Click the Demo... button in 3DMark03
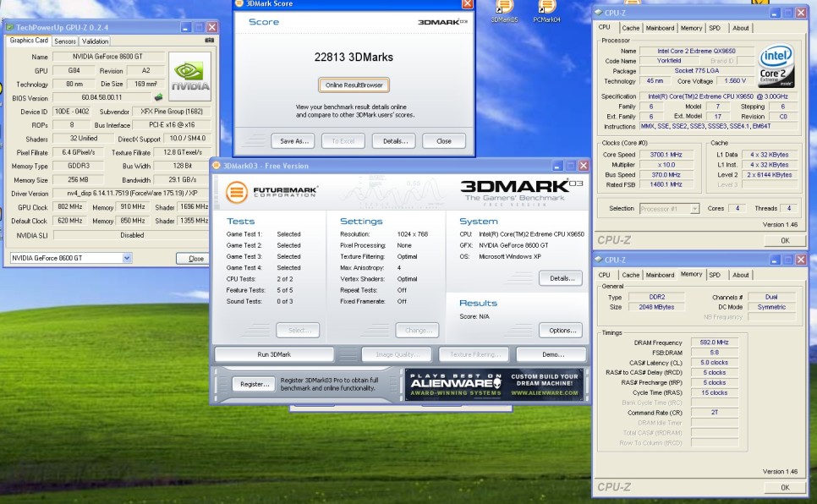The width and height of the screenshot is (817, 504). pos(552,354)
